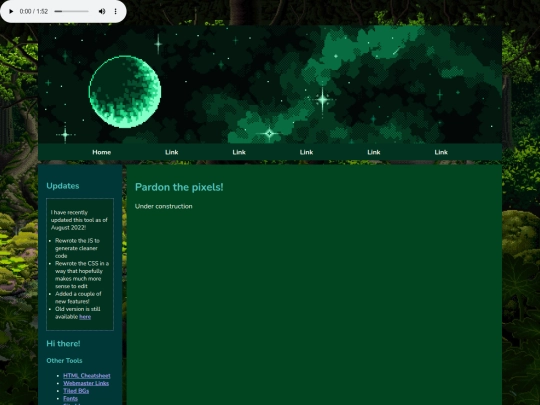540x405 pixels.
Task: Click the Updates sidebar heading
Action: tap(63, 186)
